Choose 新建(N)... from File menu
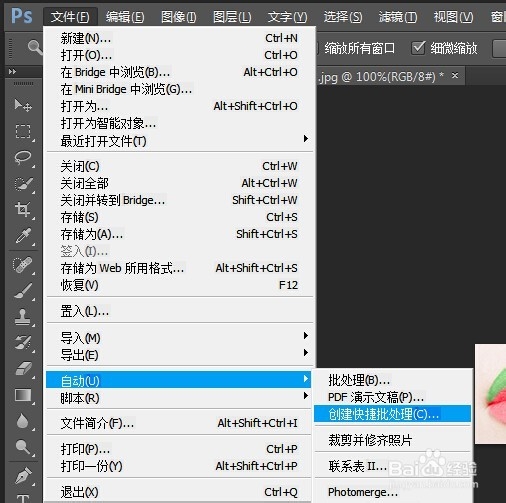The width and height of the screenshot is (506, 503). coord(179,38)
